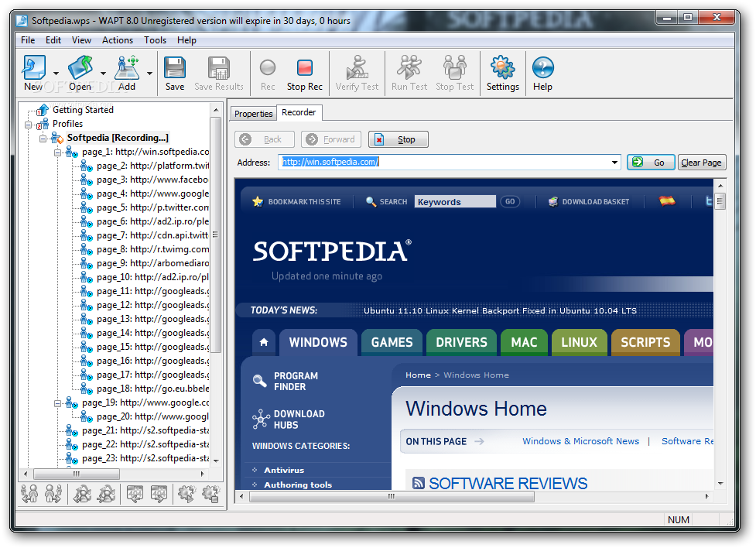
Task: Select page_21 s2.softpedia-static tree row
Action: pyautogui.click(x=145, y=430)
